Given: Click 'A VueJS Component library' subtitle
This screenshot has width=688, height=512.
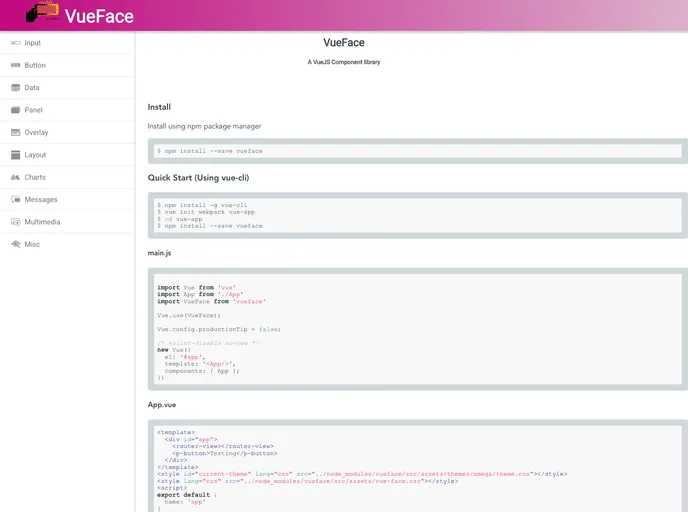Looking at the screenshot, I should (344, 62).
